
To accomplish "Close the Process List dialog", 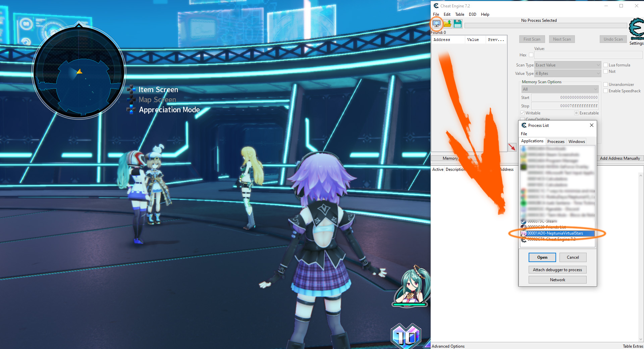I will coord(592,125).
